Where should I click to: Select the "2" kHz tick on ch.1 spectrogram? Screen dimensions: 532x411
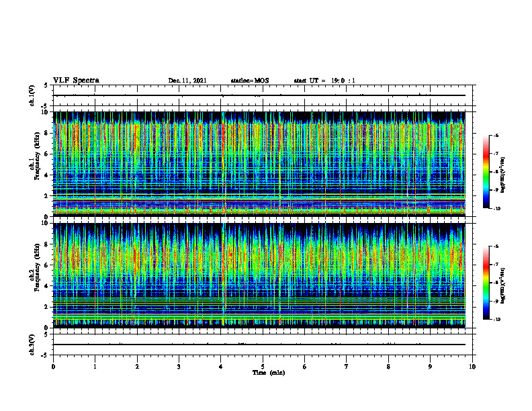(x=46, y=196)
